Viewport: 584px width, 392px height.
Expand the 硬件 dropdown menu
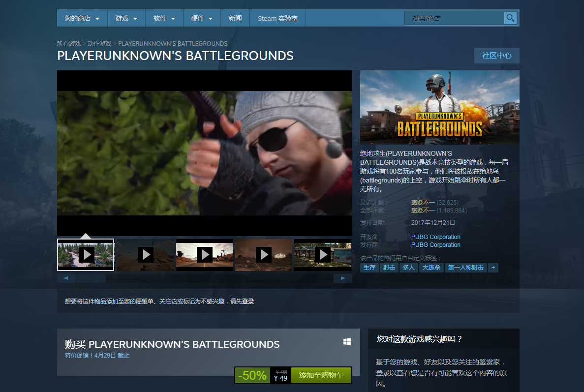tap(202, 18)
